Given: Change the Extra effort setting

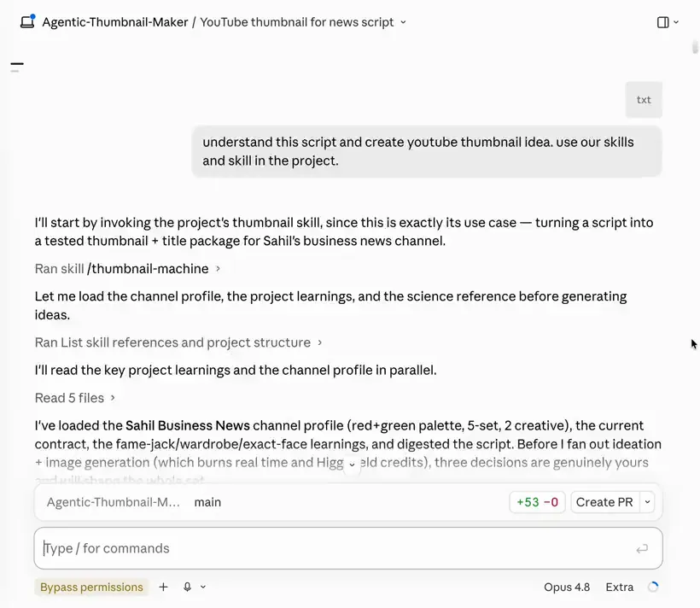Looking at the screenshot, I should [619, 587].
